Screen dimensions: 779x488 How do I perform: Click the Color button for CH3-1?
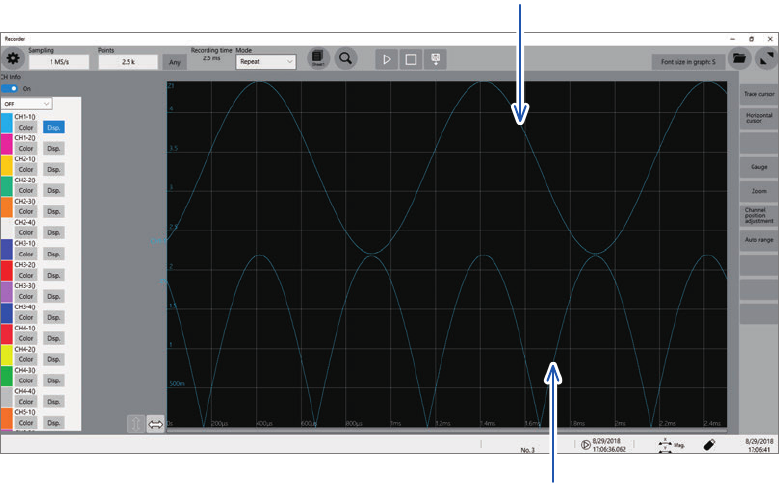click(x=26, y=254)
